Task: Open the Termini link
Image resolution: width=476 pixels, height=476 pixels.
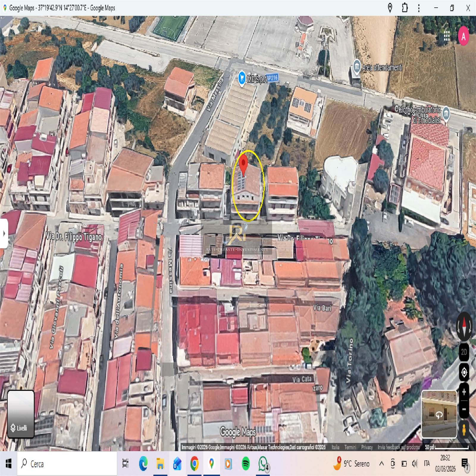Action: (350, 447)
